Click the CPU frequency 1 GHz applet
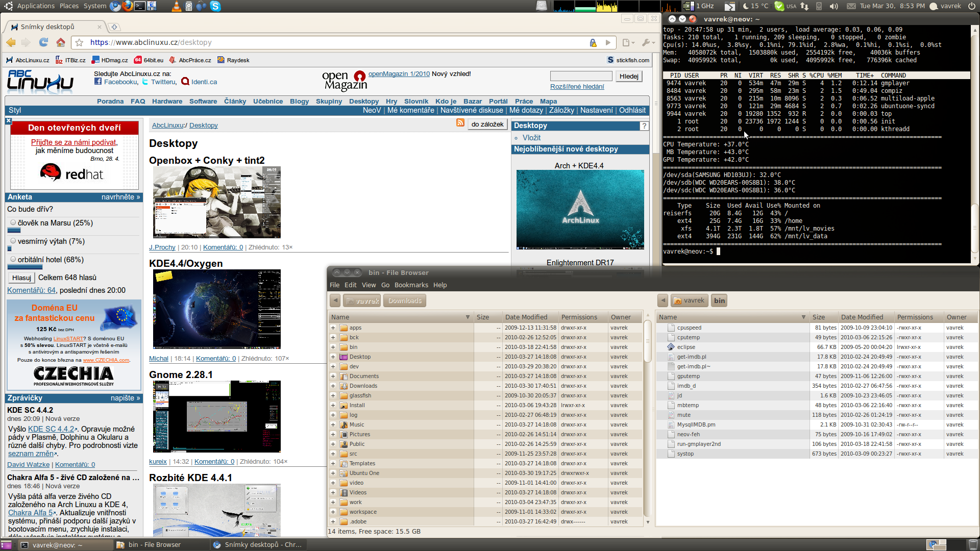Viewport: 980px width, 551px height. (x=699, y=6)
